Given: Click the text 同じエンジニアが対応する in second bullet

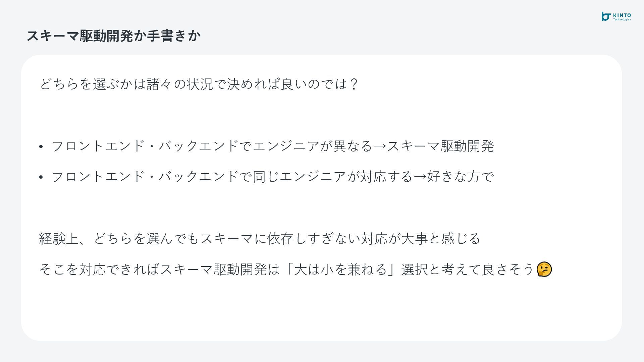Looking at the screenshot, I should pyautogui.click(x=332, y=177).
